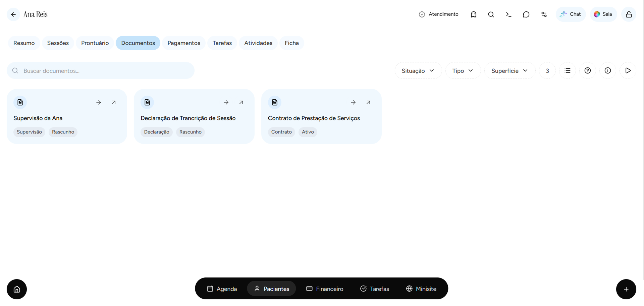The width and height of the screenshot is (644, 306).
Task: Go back with the arrow beside Ana Reis
Action: click(13, 14)
